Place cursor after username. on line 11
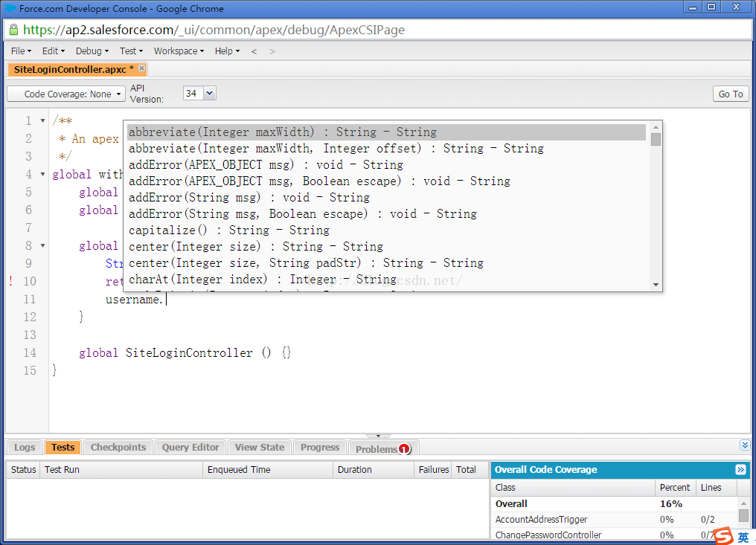The image size is (756, 545). point(167,300)
